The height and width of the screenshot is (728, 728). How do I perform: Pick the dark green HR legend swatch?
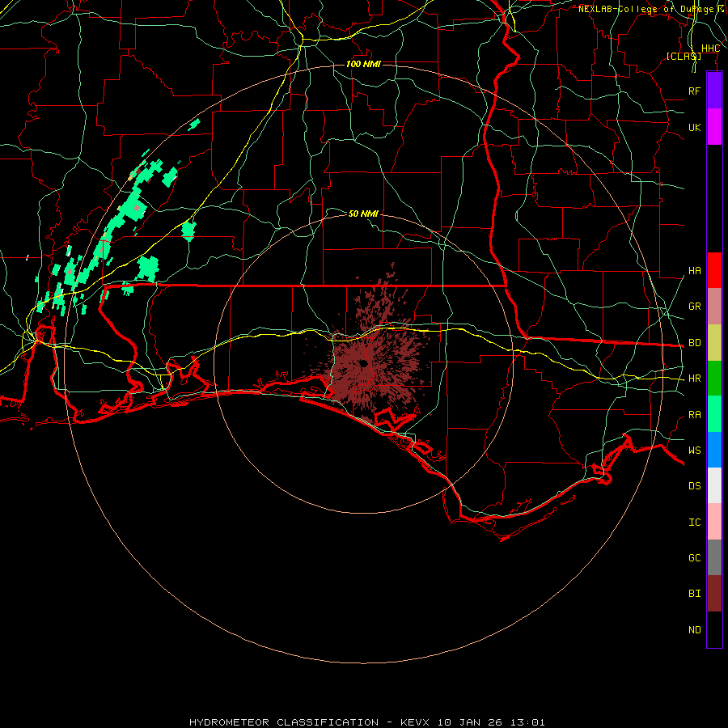[714, 378]
